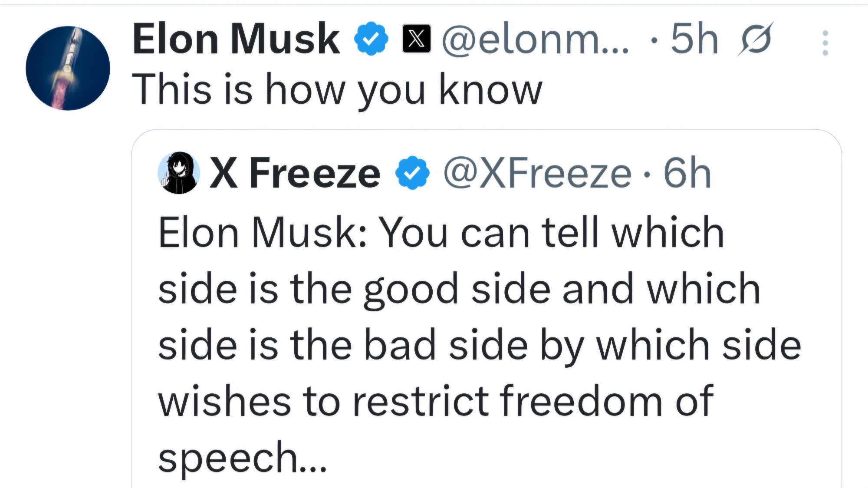The image size is (868, 488).
Task: Open the @XFreeze handle link
Action: pyautogui.click(x=537, y=173)
